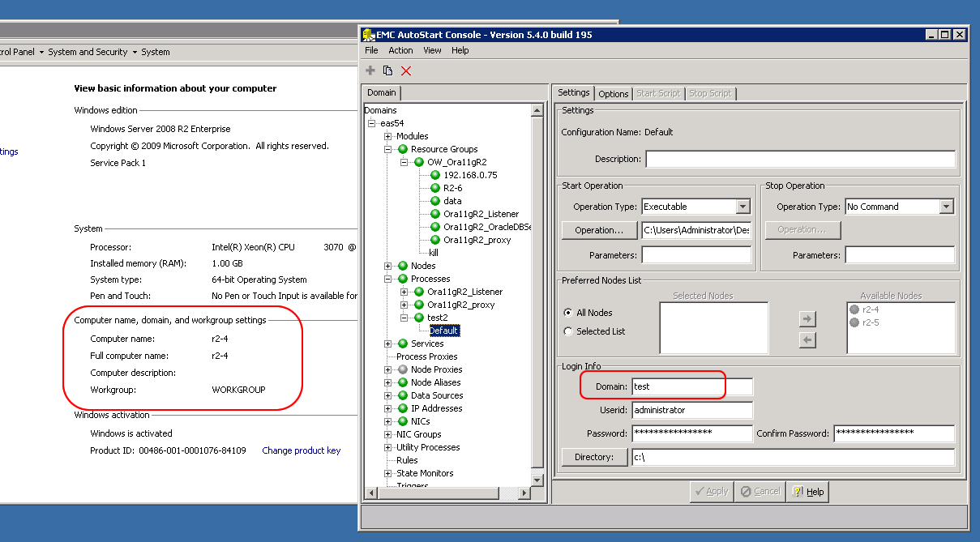Click the Help button at bottom
The width and height of the screenshot is (980, 542).
(808, 492)
